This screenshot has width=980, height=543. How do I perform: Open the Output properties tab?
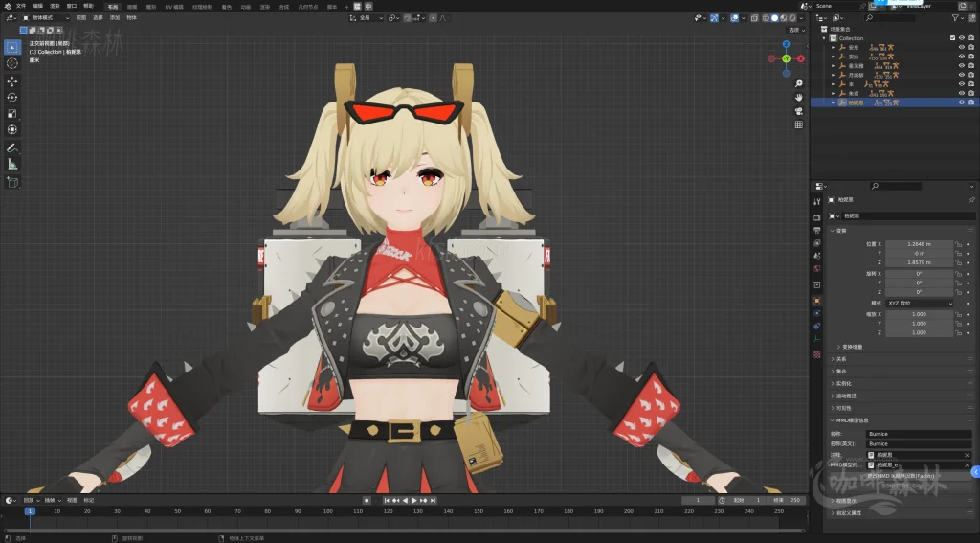pyautogui.click(x=817, y=230)
